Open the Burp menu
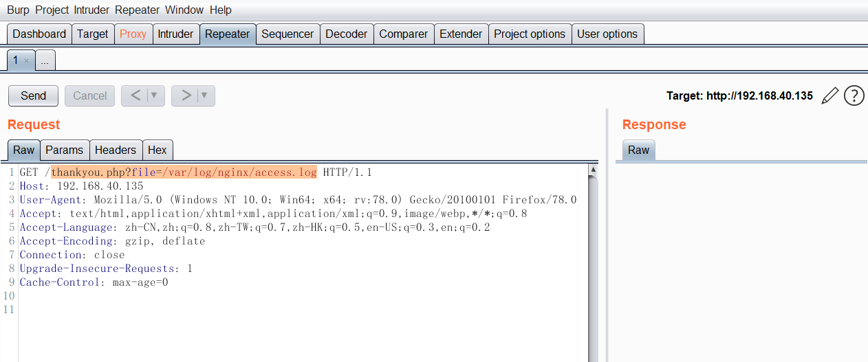The height and width of the screenshot is (362, 868). [18, 10]
